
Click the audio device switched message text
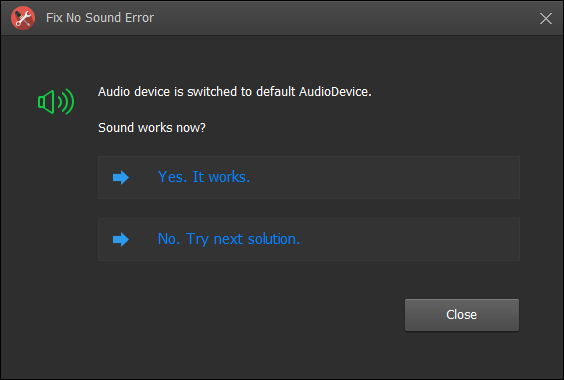point(235,92)
